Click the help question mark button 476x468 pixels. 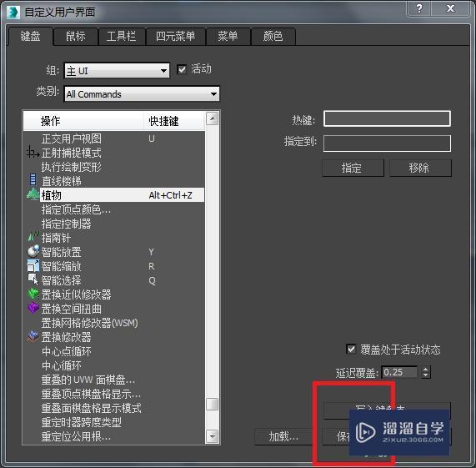pyautogui.click(x=419, y=8)
